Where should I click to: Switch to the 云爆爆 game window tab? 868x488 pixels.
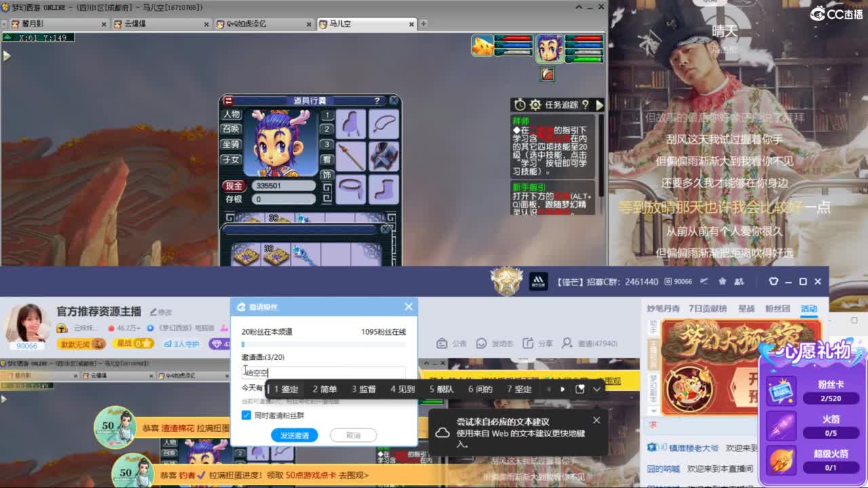[x=160, y=24]
